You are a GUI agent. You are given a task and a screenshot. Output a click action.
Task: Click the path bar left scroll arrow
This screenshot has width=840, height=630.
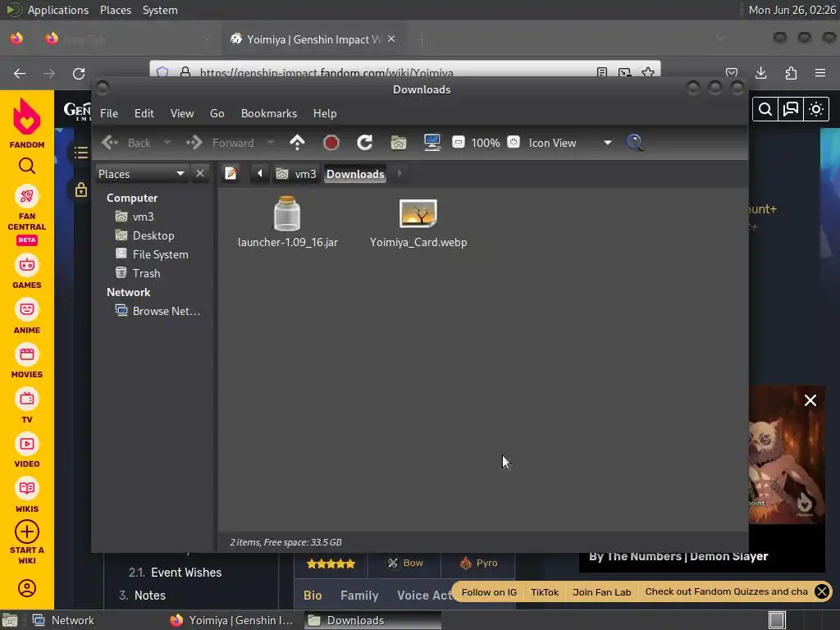pyautogui.click(x=260, y=174)
